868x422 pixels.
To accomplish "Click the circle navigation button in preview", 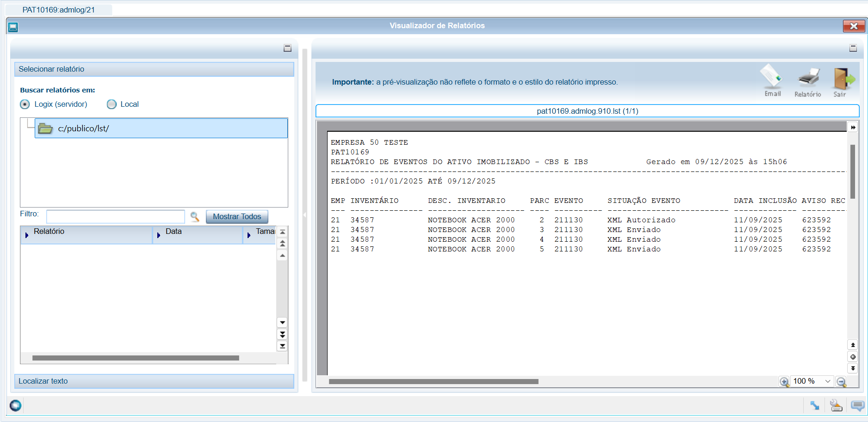I will [853, 357].
